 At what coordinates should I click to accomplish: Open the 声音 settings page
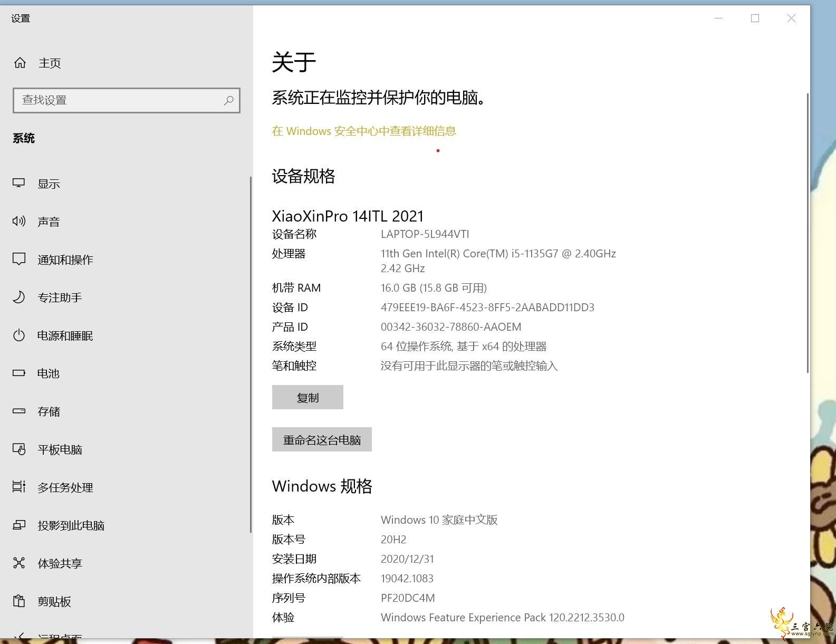[126, 222]
